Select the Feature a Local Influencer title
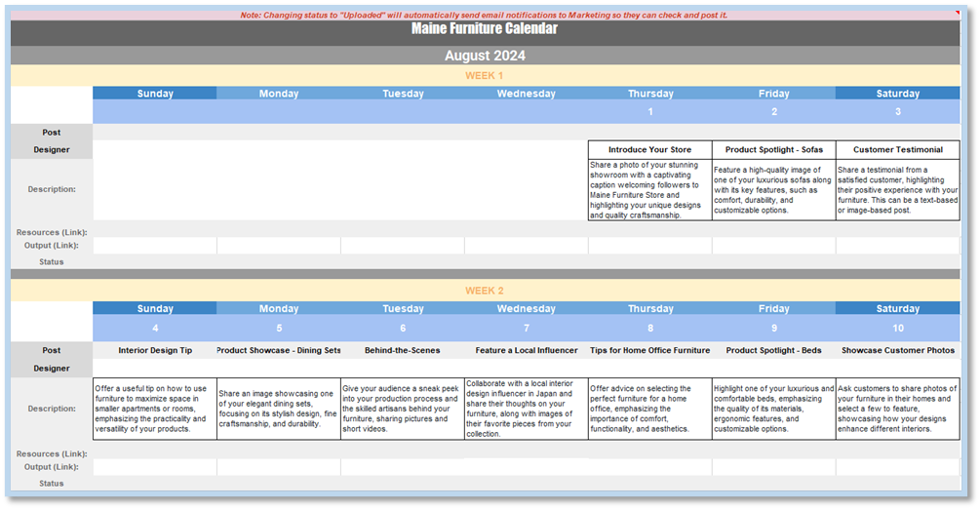The width and height of the screenshot is (980, 509). [x=527, y=351]
